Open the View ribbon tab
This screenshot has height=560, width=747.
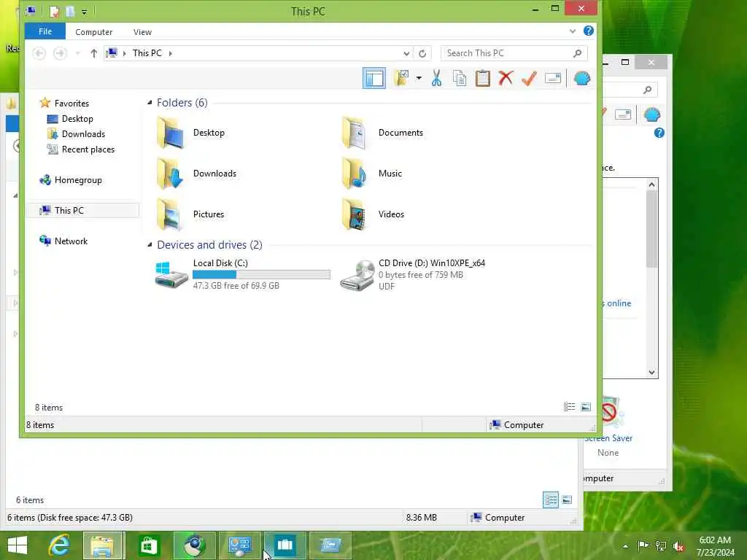click(142, 32)
